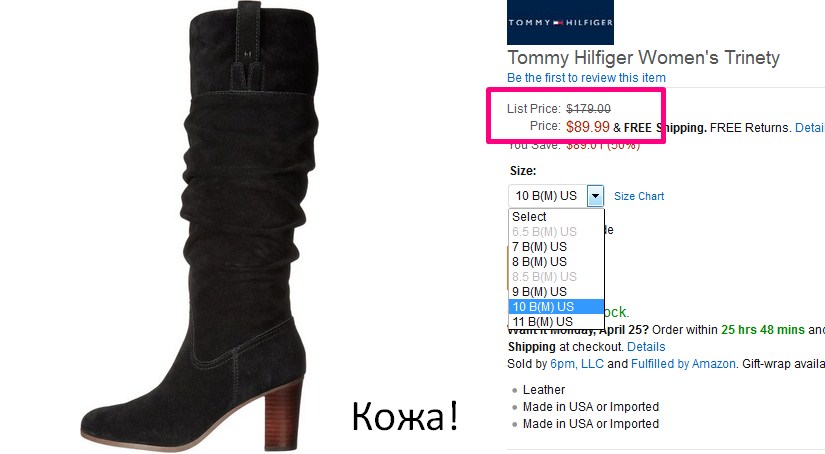Click the size combo box showing 10 B(M) US
The image size is (825, 454).
click(x=556, y=196)
